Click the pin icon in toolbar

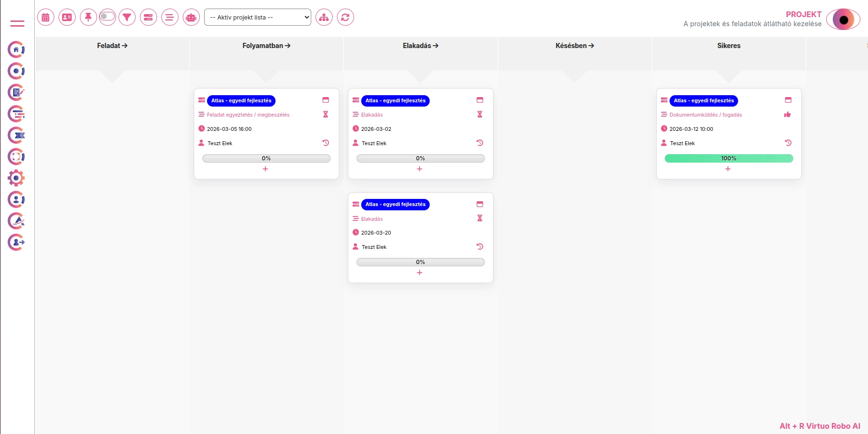pyautogui.click(x=88, y=18)
